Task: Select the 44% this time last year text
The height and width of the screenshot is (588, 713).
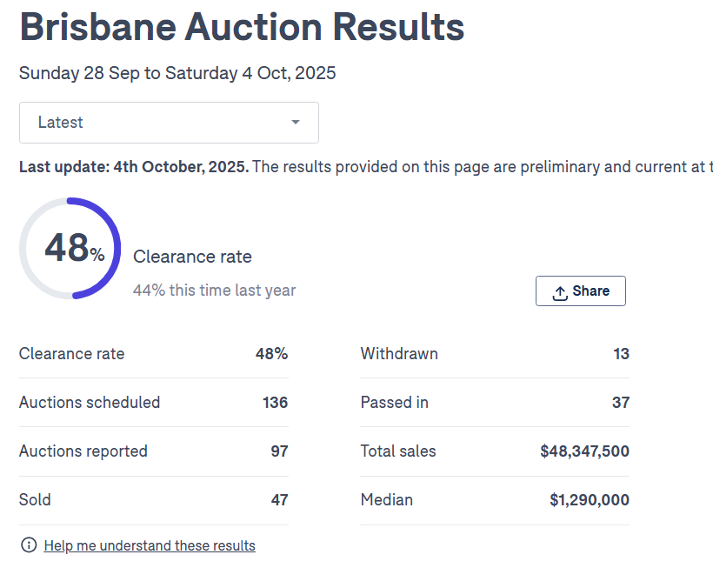Action: click(214, 291)
